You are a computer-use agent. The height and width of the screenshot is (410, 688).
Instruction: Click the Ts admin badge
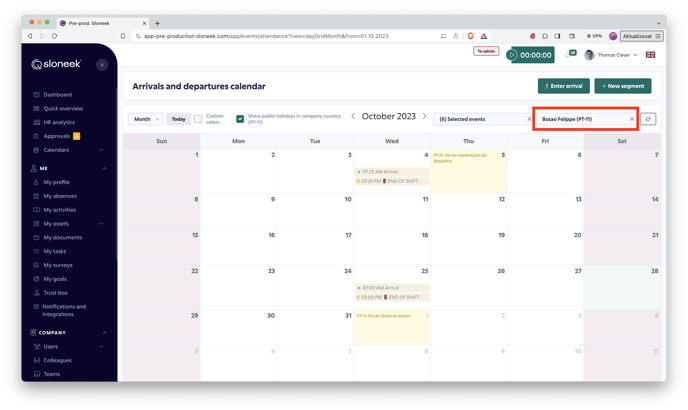[486, 51]
